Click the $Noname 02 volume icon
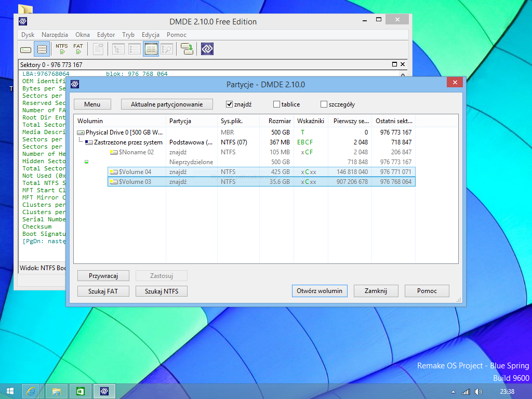This screenshot has width=532, height=399. tap(114, 152)
